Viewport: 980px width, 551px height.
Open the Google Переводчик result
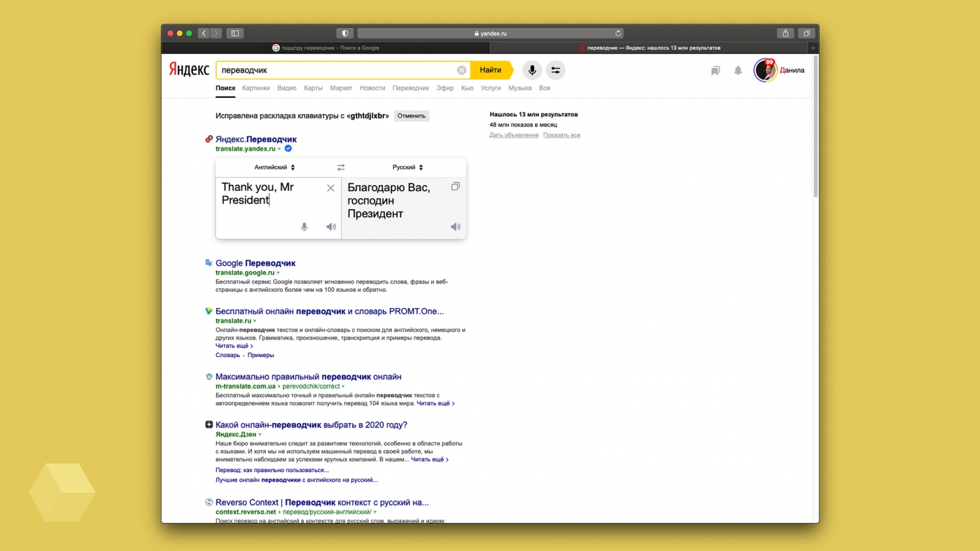255,263
